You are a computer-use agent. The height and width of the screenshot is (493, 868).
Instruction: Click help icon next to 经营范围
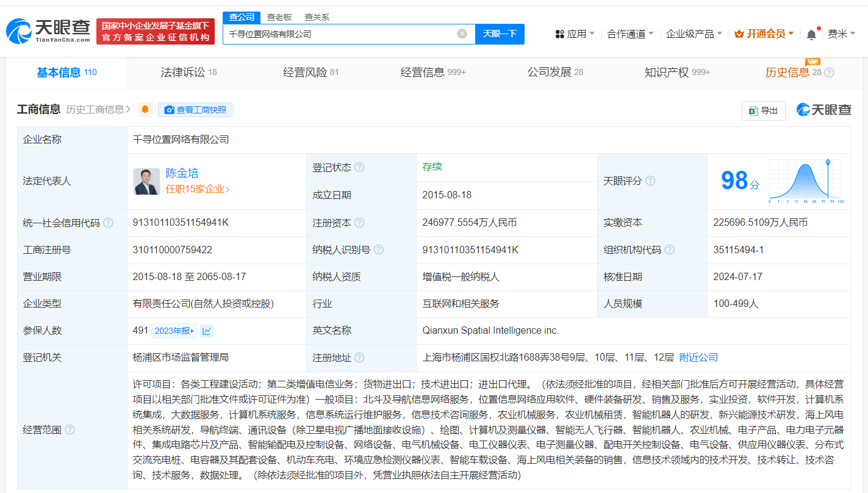70,430
